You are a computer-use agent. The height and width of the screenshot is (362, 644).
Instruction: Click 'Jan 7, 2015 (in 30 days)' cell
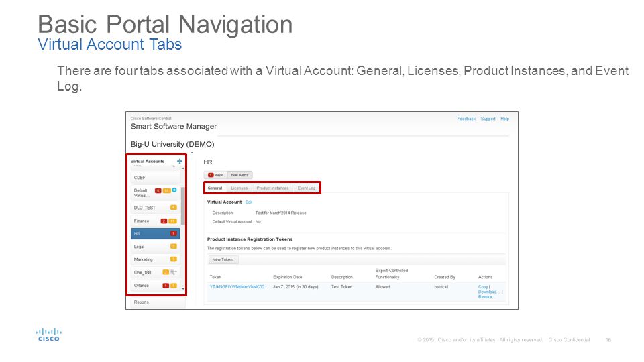296,287
